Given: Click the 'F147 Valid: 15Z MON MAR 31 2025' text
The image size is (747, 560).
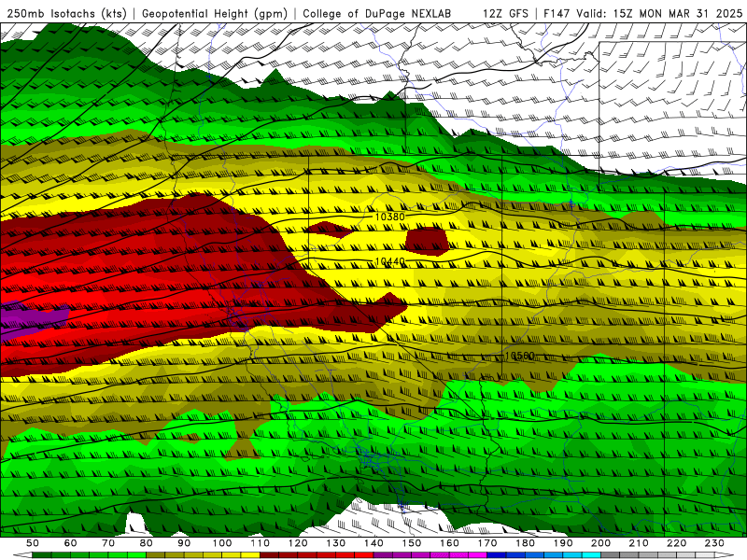Looking at the screenshot, I should pyautogui.click(x=642, y=14).
